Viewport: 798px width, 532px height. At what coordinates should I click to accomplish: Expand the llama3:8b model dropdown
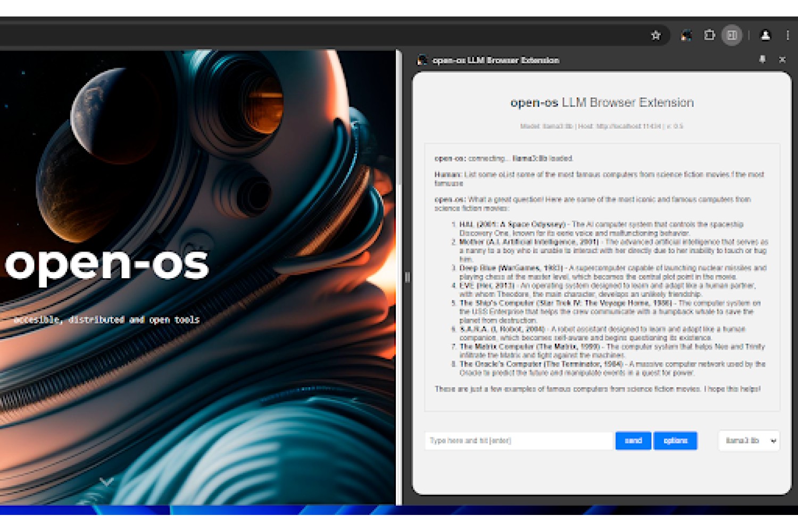(x=749, y=440)
